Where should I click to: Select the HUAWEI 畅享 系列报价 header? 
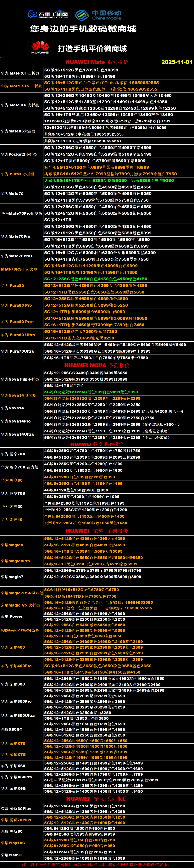(97, 444)
